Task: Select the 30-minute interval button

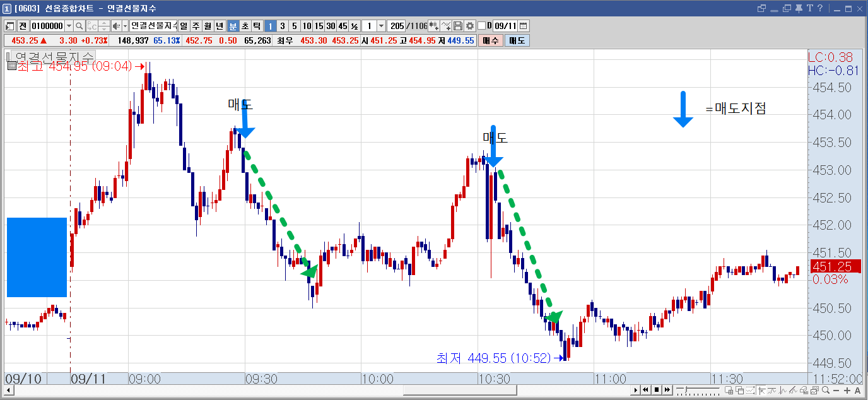Action: coord(330,26)
